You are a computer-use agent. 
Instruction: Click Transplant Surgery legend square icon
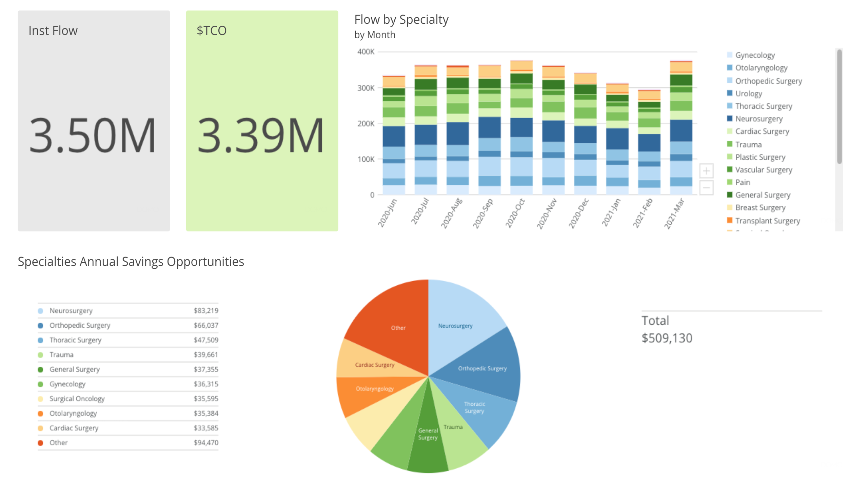point(730,220)
